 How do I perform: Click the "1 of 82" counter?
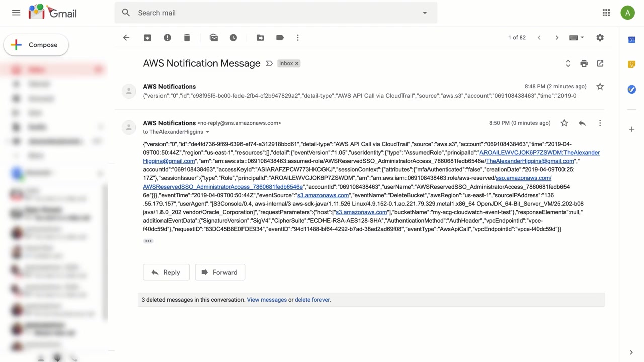(x=517, y=38)
